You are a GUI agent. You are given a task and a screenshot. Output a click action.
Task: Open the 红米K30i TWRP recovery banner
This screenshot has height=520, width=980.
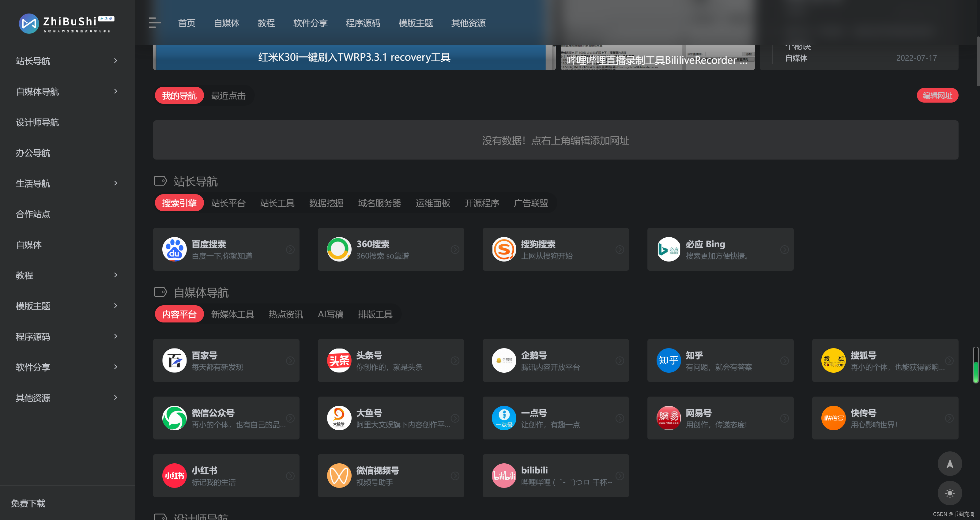point(354,58)
